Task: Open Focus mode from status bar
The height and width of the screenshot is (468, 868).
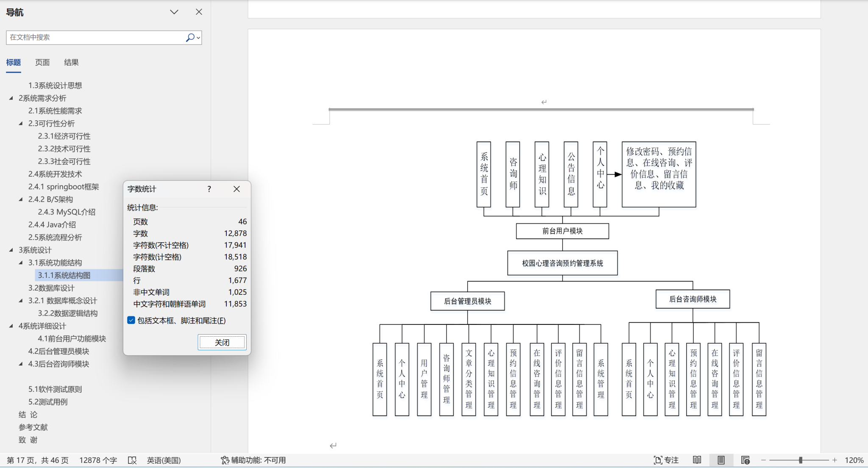Action: pyautogui.click(x=666, y=460)
